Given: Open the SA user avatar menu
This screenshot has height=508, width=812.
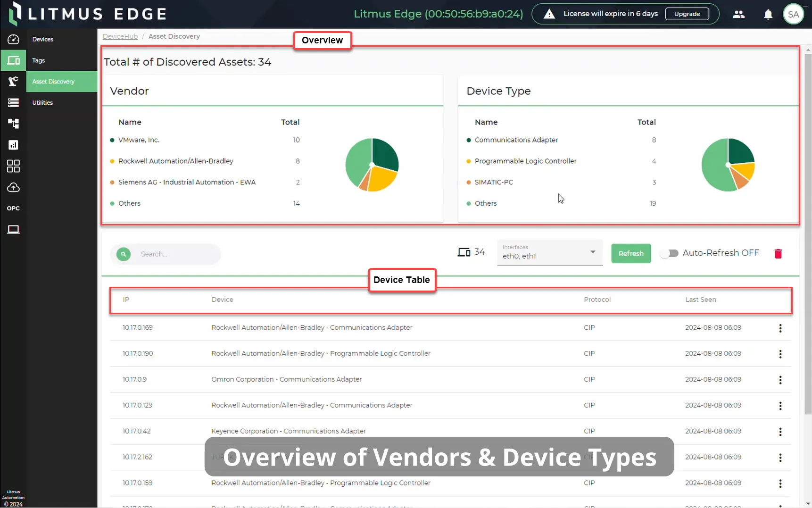Looking at the screenshot, I should point(794,14).
